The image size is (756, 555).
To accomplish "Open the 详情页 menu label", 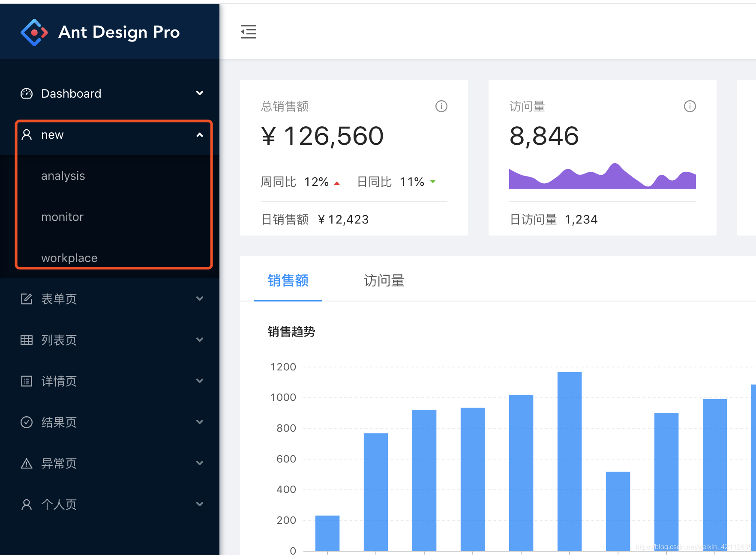I will (x=59, y=381).
